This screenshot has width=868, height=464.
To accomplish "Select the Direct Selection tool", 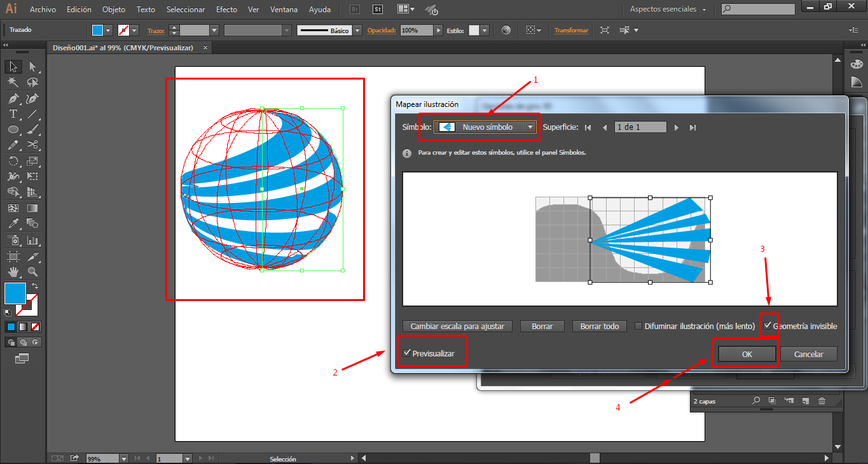I will point(33,67).
